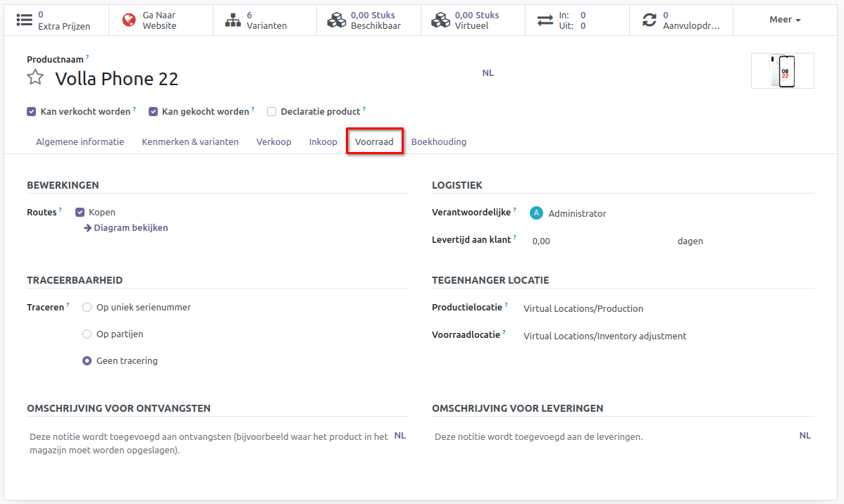
Task: Click the Stuks Virtueel cubes icon
Action: (441, 20)
